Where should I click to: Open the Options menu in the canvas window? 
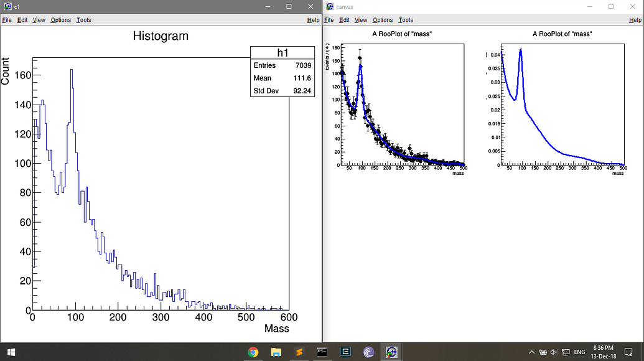click(382, 20)
